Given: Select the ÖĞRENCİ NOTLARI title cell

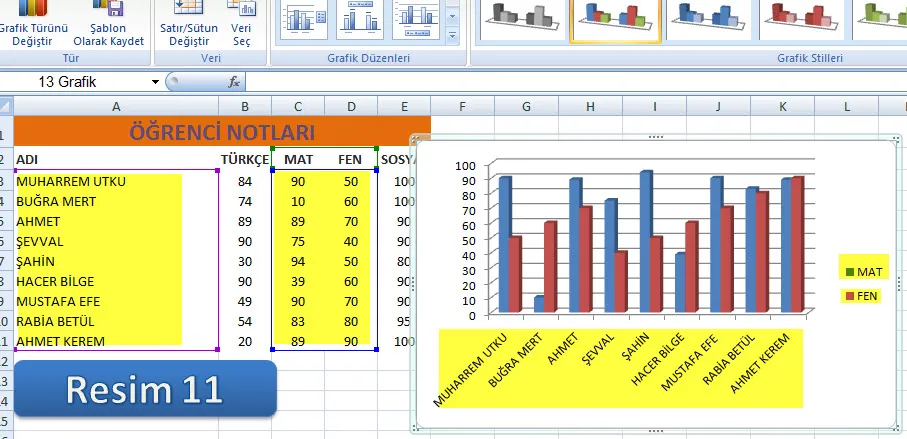Looking at the screenshot, I should click(222, 132).
